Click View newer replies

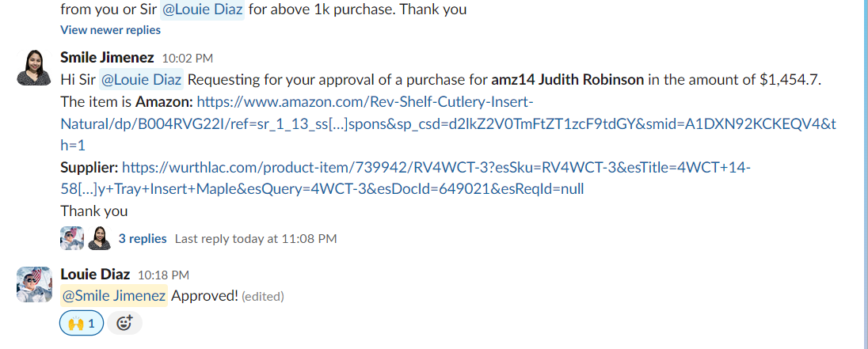pos(110,30)
